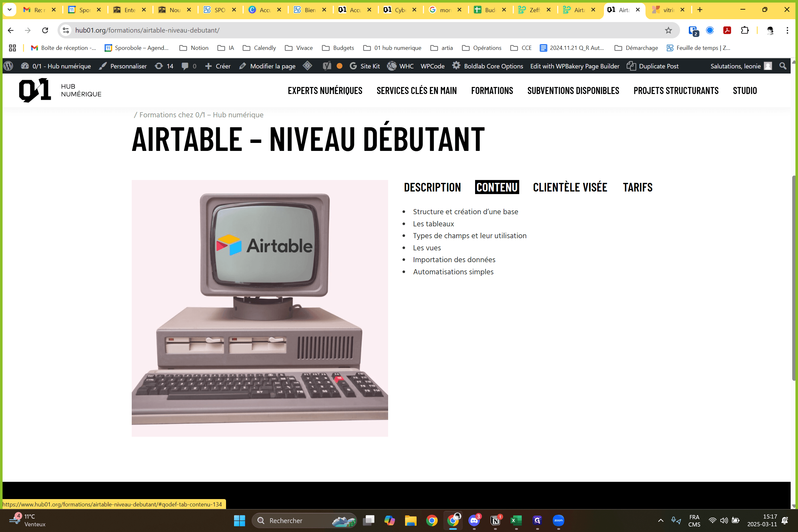
Task: Open the Chrome extensions puzzle icon
Action: [x=744, y=30]
